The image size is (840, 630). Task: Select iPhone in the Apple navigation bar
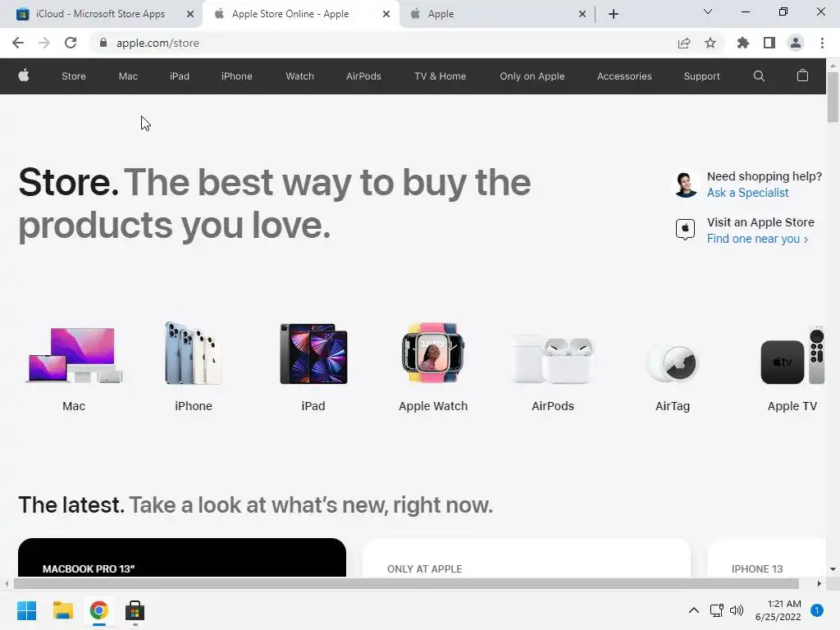(x=237, y=76)
